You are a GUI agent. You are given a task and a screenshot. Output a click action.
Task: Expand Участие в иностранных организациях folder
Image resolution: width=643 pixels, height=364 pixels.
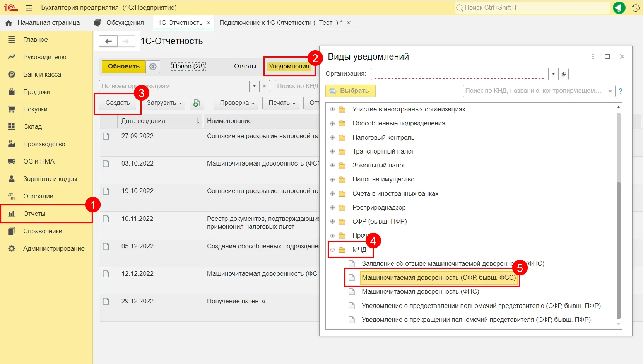coord(332,109)
